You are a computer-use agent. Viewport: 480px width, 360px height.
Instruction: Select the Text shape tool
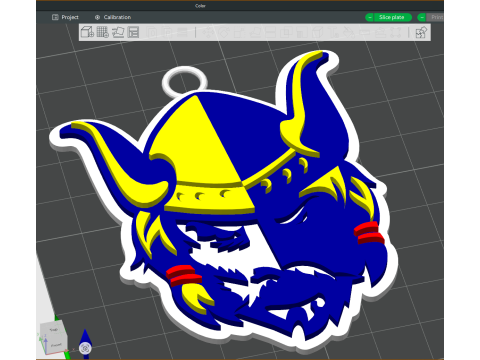point(333,32)
